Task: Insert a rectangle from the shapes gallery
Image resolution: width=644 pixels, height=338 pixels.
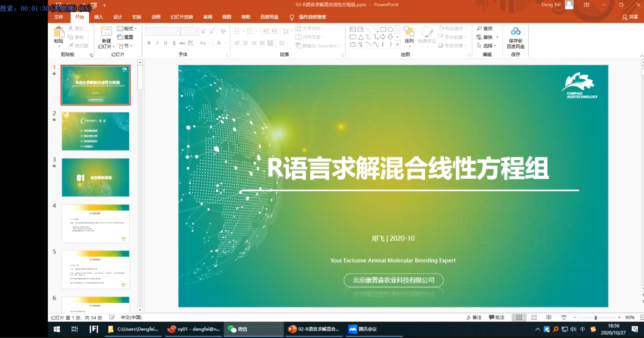Action: tap(383, 29)
